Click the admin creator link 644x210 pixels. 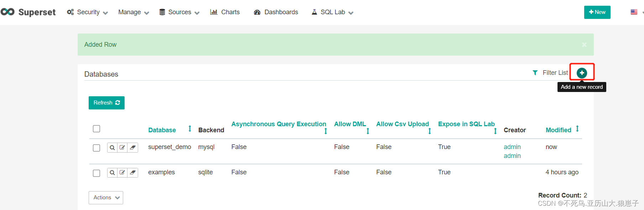pos(512,147)
